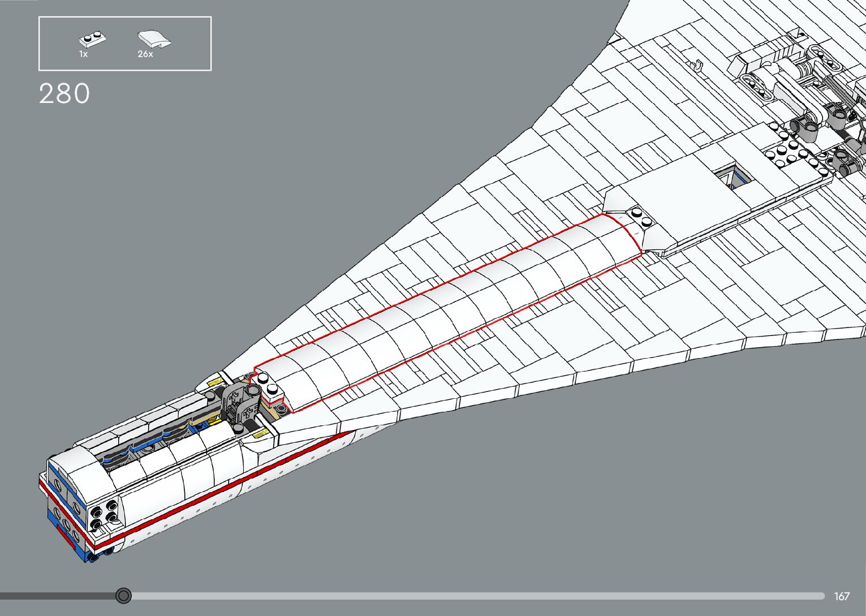Click the gray Technic connector at top right
Screen dimensions: 866x616
click(x=808, y=127)
